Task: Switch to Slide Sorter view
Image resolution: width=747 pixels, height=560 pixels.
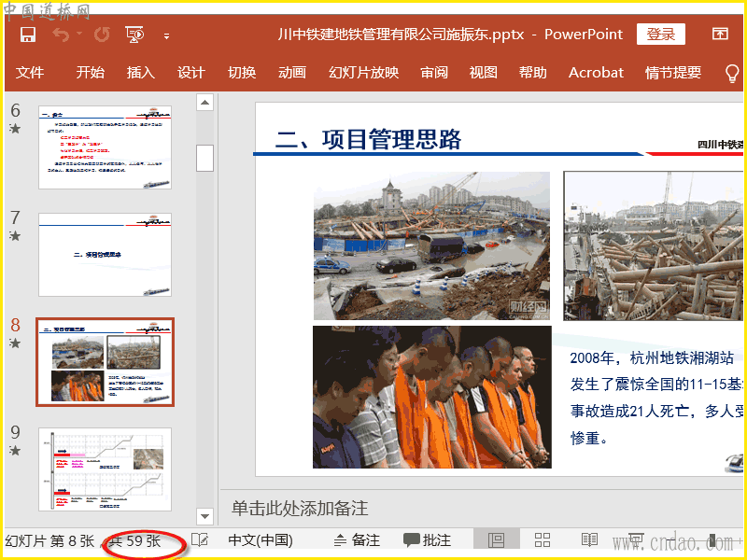Action: coord(543,540)
